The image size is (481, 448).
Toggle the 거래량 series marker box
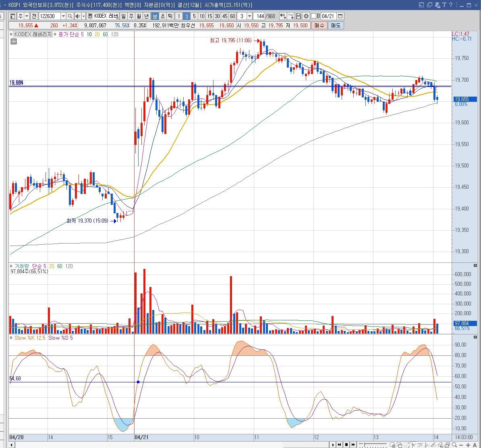11,266
